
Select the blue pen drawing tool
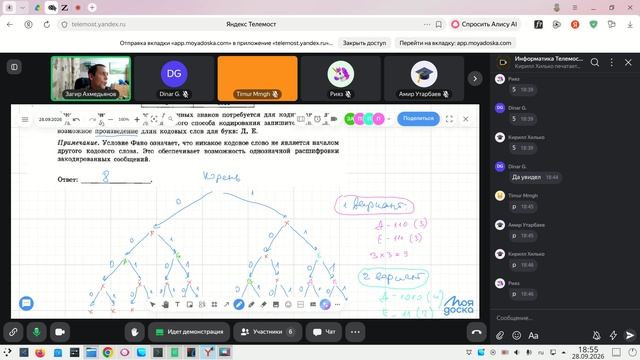click(239, 304)
